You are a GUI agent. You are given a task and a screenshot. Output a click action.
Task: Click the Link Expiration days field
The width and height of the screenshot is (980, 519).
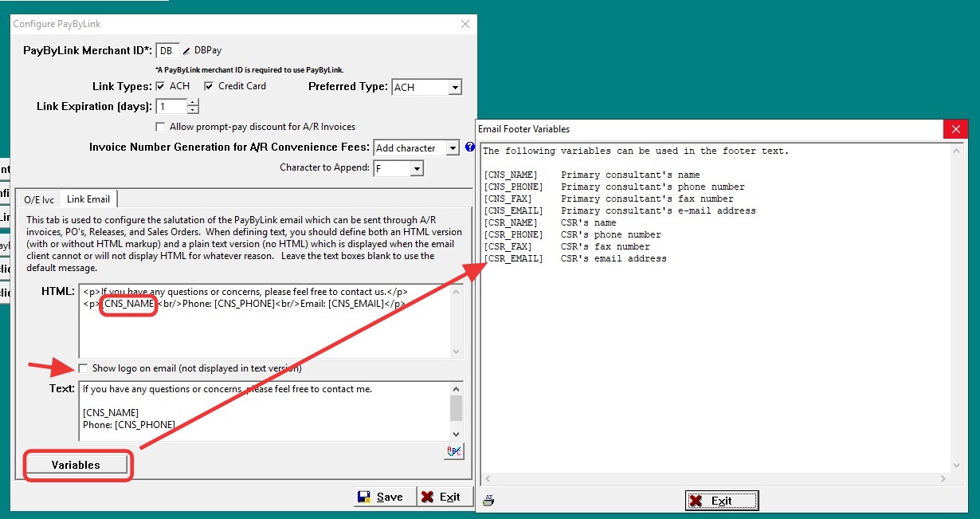(171, 107)
